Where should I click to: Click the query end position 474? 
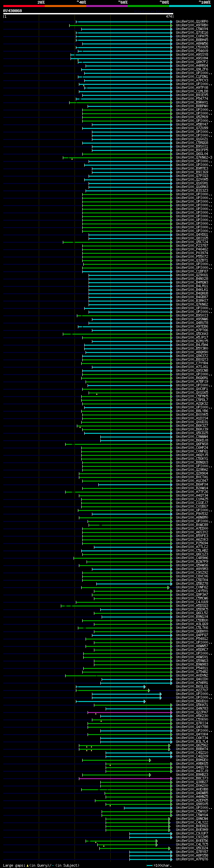169,16
